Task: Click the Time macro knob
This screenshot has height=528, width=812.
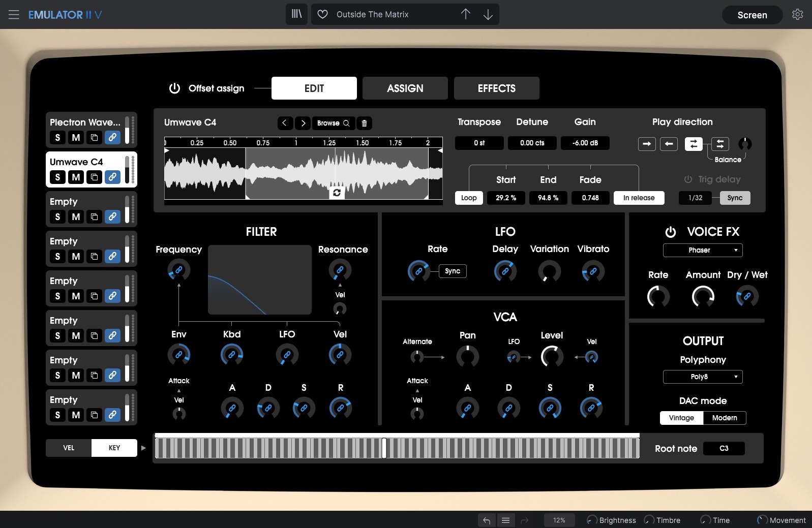Action: pos(706,520)
